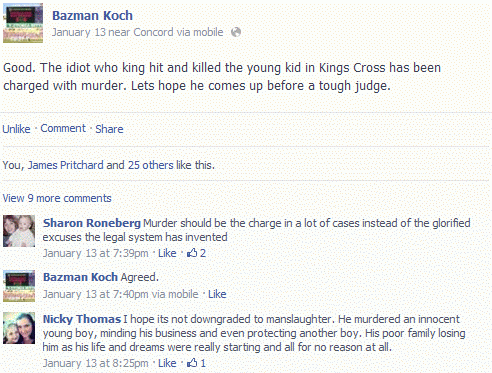This screenshot has height=373, width=492.
Task: Click the globe public privacy icon
Action: point(236,32)
